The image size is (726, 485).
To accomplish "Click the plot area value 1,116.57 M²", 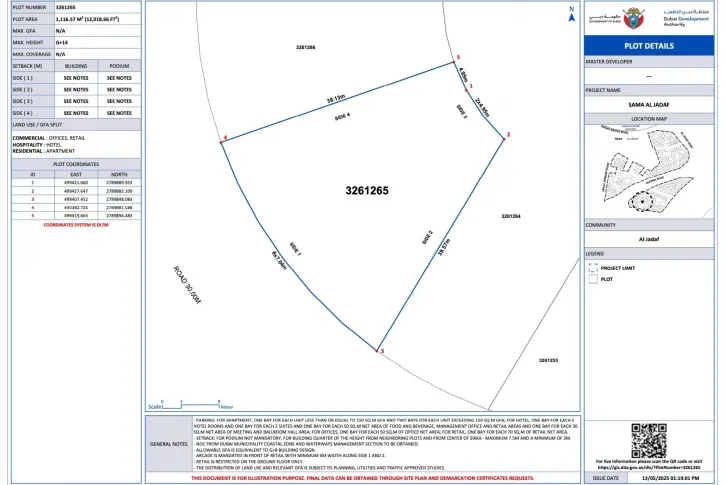I will click(87, 19).
